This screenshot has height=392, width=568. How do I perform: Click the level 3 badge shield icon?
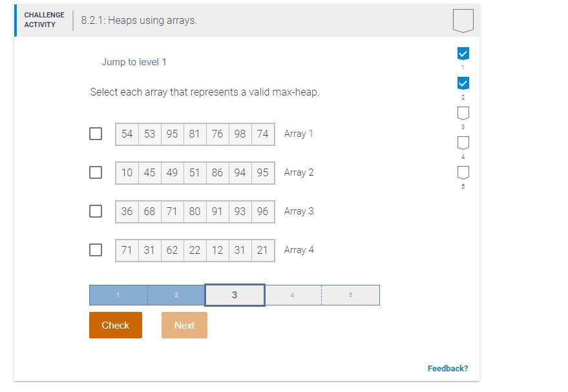[463, 113]
